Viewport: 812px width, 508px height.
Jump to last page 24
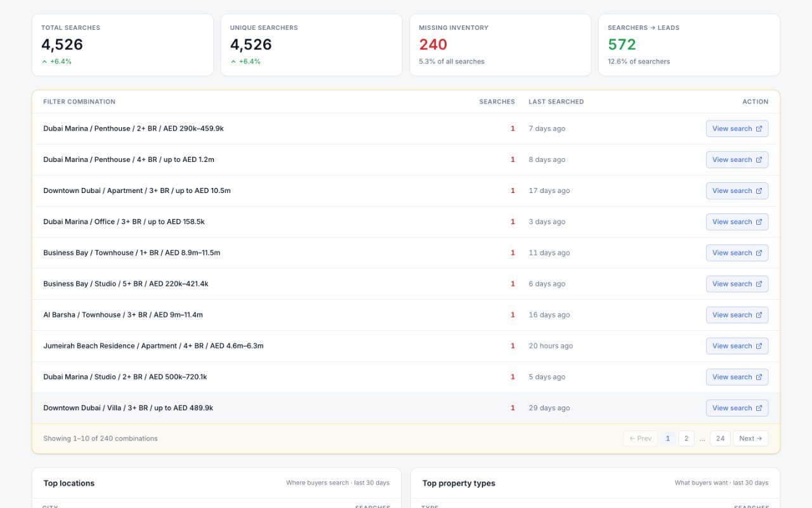coord(720,439)
